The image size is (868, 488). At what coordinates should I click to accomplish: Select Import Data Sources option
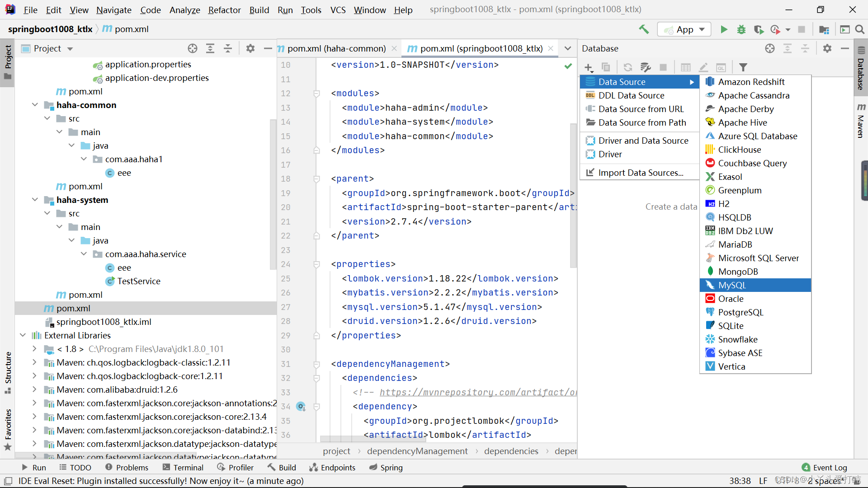(639, 173)
